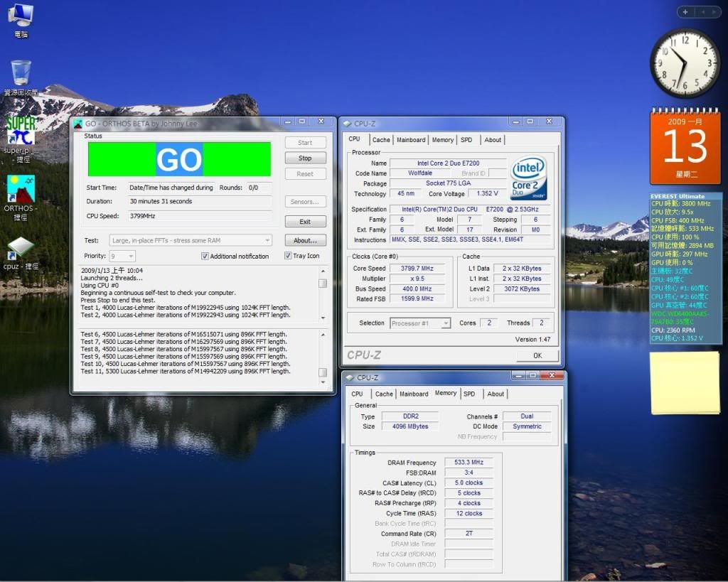The image size is (728, 582).
Task: Click the Core Speed 3799.7 MHz value
Action: point(417,268)
